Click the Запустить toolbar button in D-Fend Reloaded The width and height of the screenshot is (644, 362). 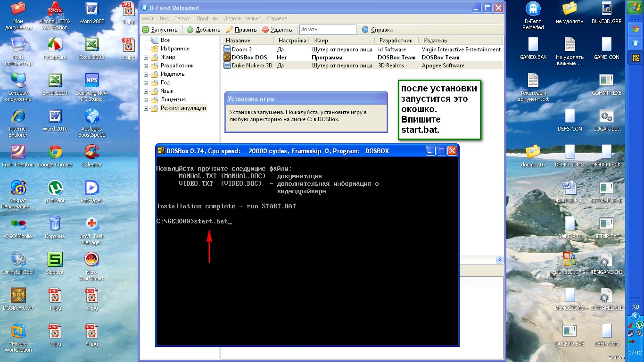point(160,30)
